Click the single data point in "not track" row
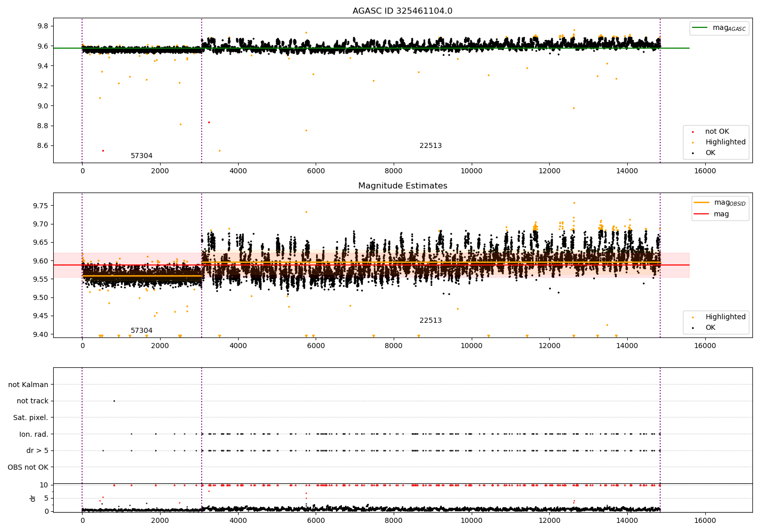This screenshot has height=532, width=760. [114, 401]
